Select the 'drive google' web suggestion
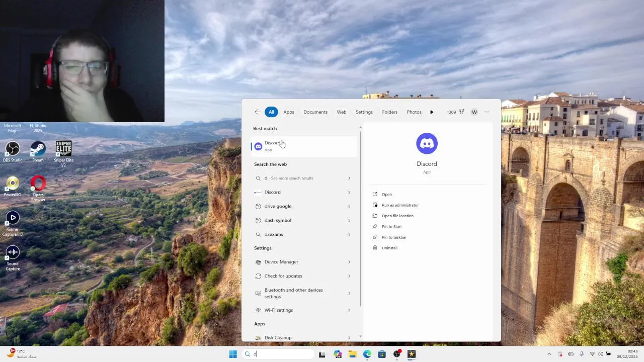This screenshot has width=644, height=362. [303, 206]
